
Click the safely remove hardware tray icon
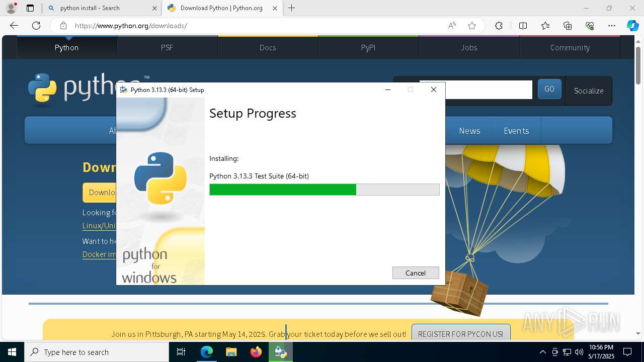(x=555, y=352)
